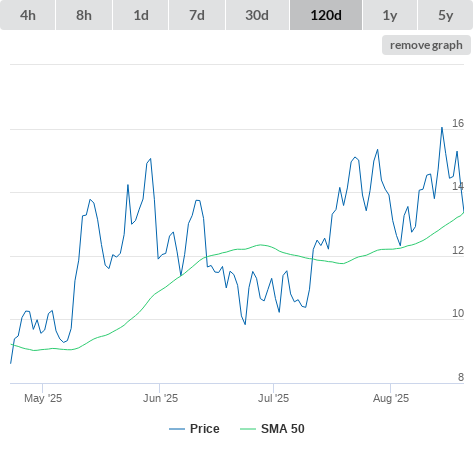474x455 pixels.
Task: Click the May '25 axis label
Action: pos(43,398)
